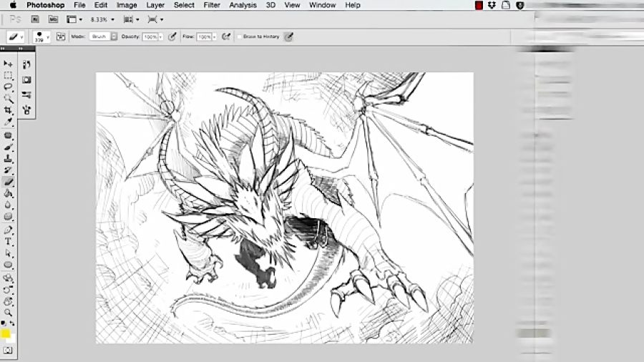This screenshot has width=644, height=362.
Task: Open the Opacity slider arrow
Action: pos(160,37)
